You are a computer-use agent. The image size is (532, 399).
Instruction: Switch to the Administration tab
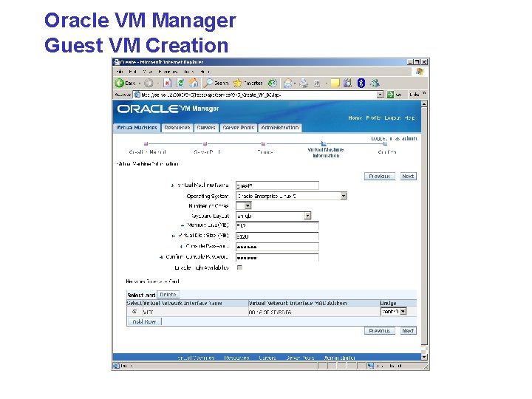pos(280,128)
